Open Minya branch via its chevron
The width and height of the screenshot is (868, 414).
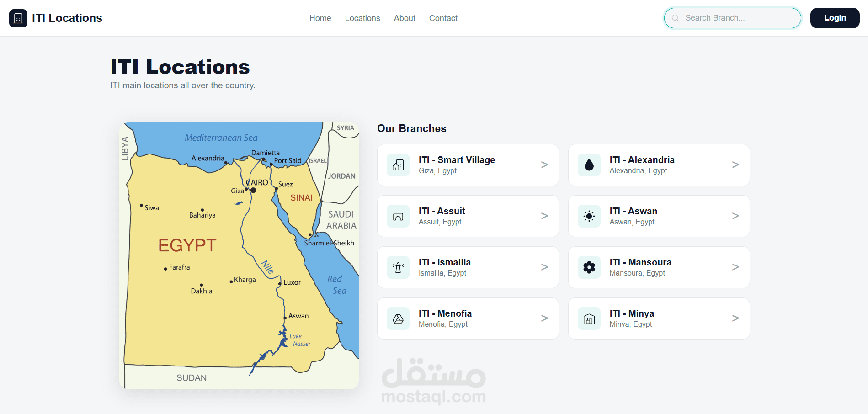(735, 318)
